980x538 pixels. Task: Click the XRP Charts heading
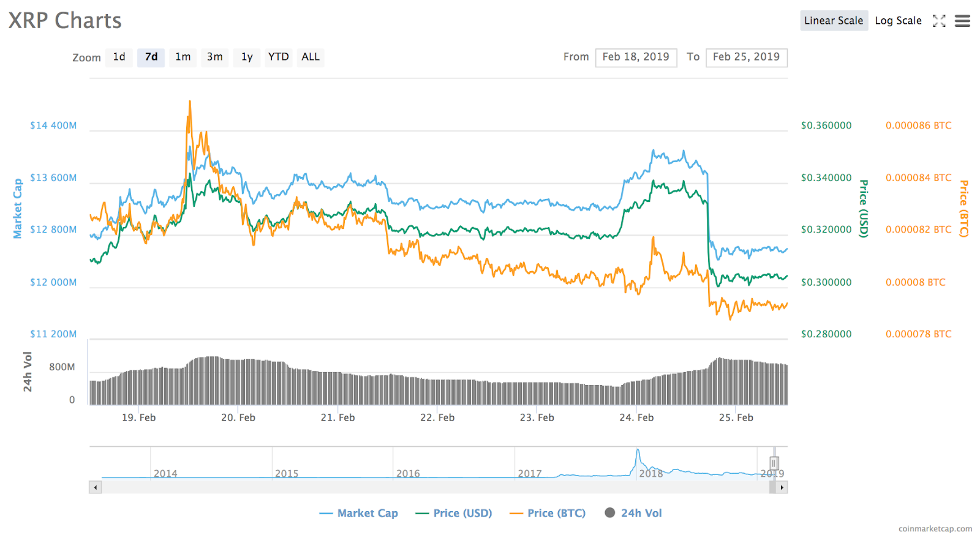(x=65, y=21)
